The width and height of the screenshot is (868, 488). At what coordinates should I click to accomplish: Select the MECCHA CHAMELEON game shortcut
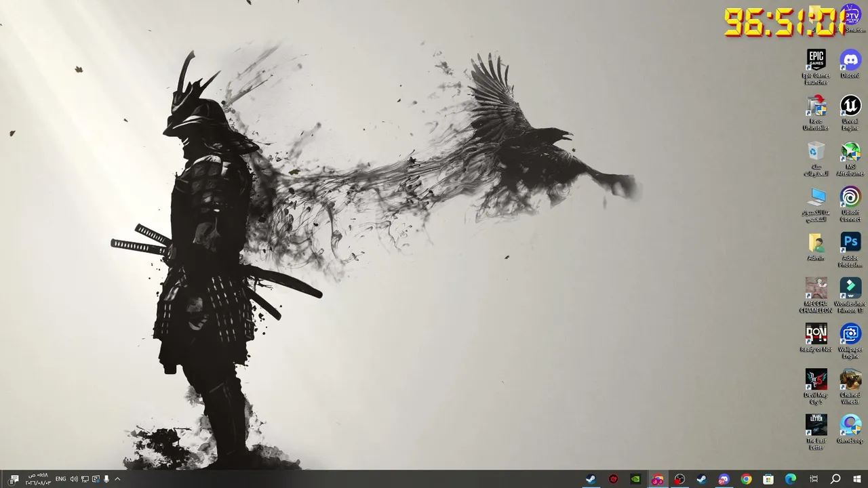click(x=816, y=295)
